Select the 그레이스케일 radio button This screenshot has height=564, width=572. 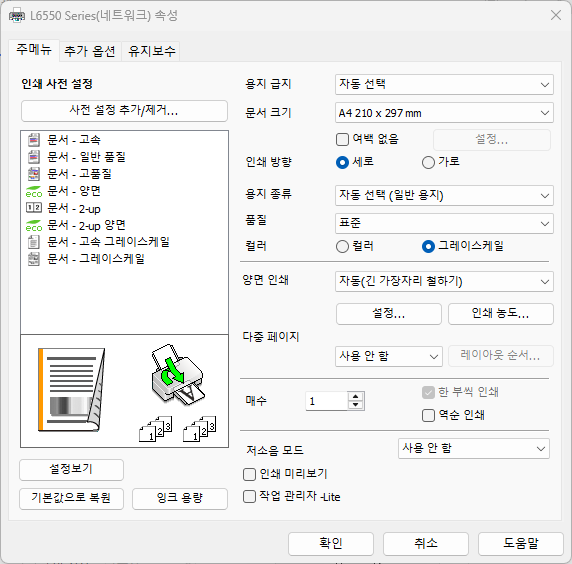428,247
